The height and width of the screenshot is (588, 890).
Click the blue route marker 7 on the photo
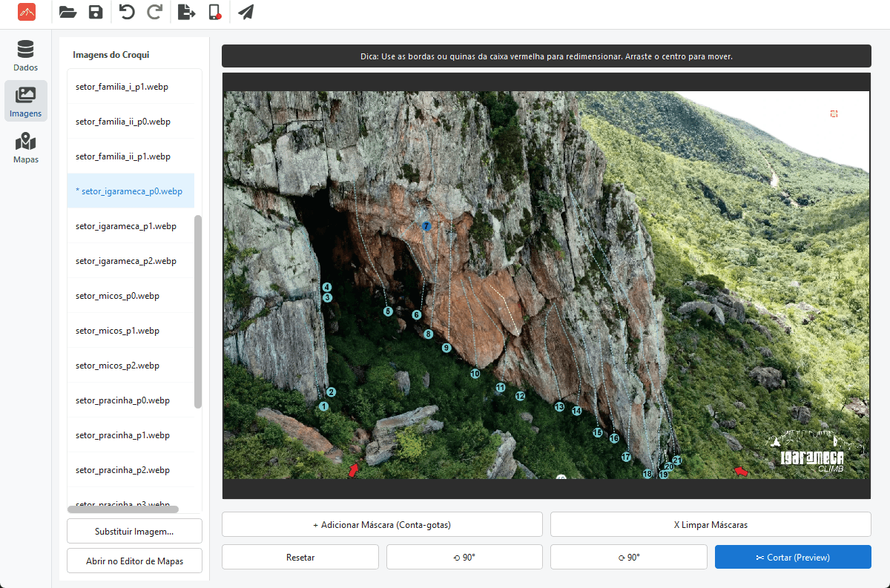click(x=426, y=225)
